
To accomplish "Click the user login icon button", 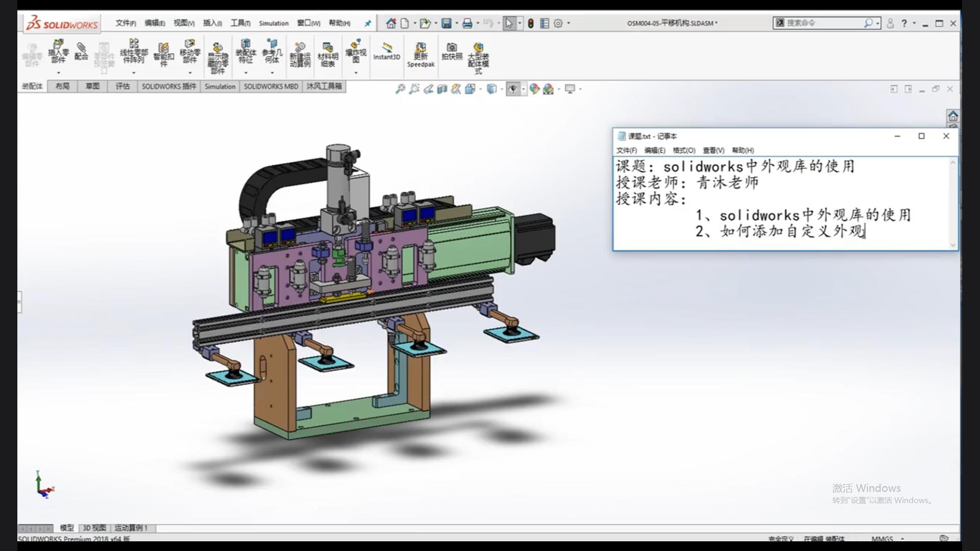I will pyautogui.click(x=890, y=23).
